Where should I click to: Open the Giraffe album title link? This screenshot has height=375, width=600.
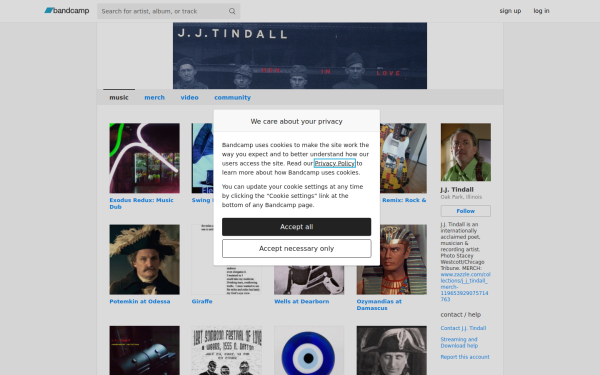tap(202, 302)
